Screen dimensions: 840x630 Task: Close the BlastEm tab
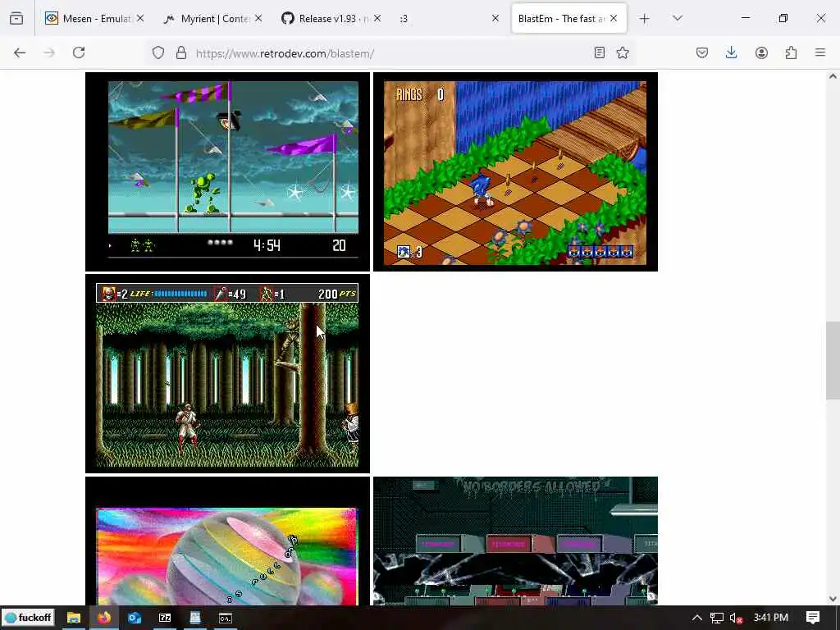tap(614, 19)
